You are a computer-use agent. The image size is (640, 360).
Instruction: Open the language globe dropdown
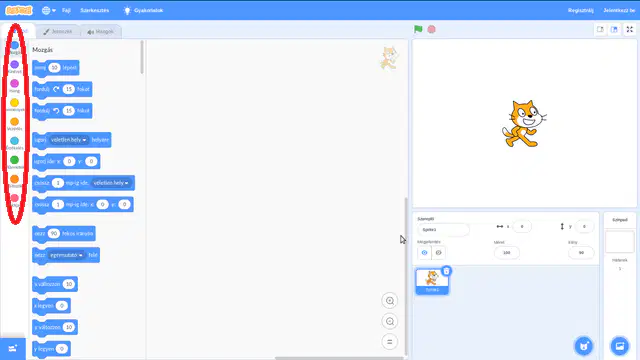(x=49, y=11)
